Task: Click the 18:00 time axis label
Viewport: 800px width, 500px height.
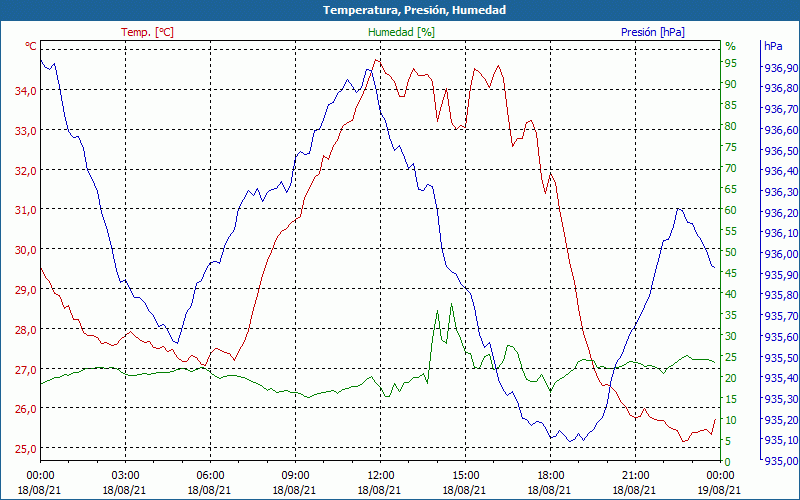Action: tap(551, 477)
